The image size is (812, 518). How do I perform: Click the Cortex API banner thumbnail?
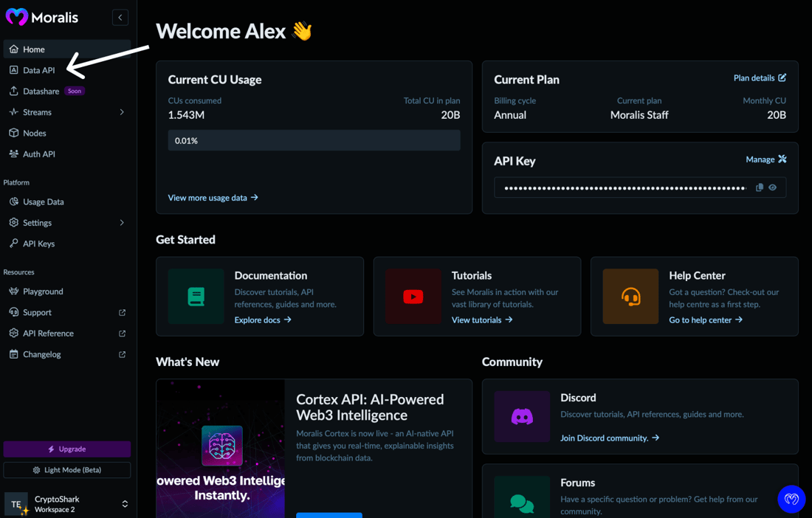(x=221, y=448)
